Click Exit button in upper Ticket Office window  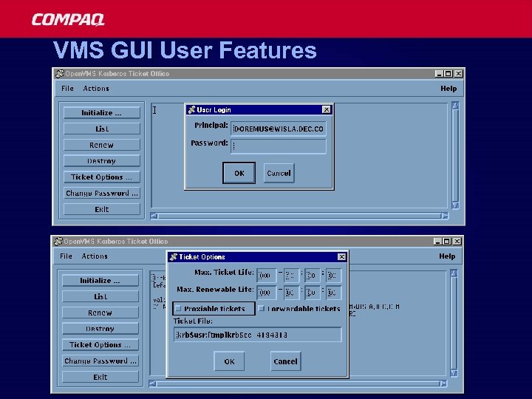pyautogui.click(x=101, y=209)
